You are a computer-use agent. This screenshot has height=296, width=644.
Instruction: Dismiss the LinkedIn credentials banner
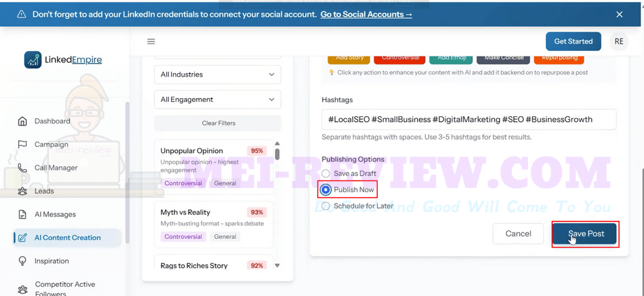[x=619, y=14]
